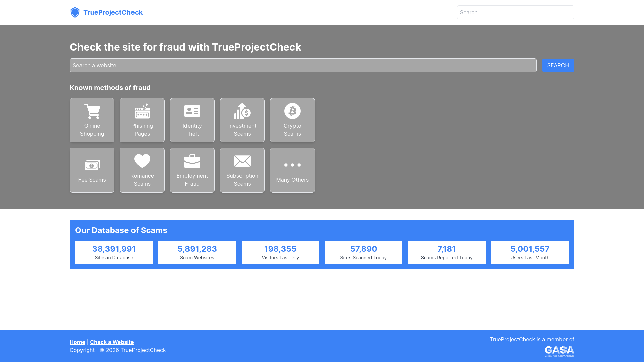The image size is (644, 362).
Task: Click the Known methods of fraud heading
Action: [x=110, y=88]
